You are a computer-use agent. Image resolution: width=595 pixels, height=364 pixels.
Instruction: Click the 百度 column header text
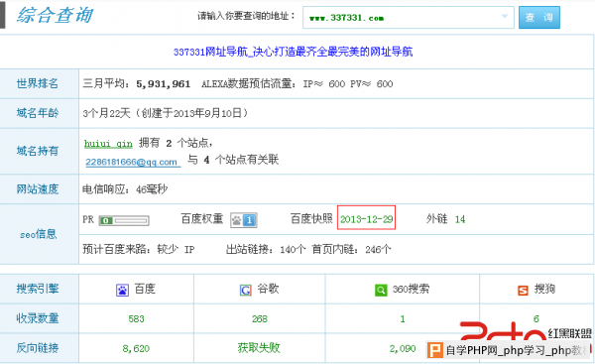tap(145, 290)
